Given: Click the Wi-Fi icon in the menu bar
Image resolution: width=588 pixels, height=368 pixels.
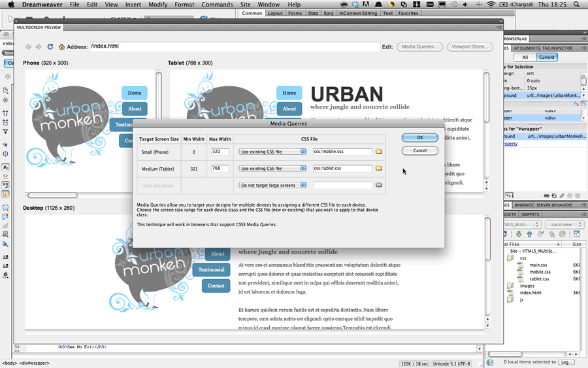Looking at the screenshot, I should point(491,5).
